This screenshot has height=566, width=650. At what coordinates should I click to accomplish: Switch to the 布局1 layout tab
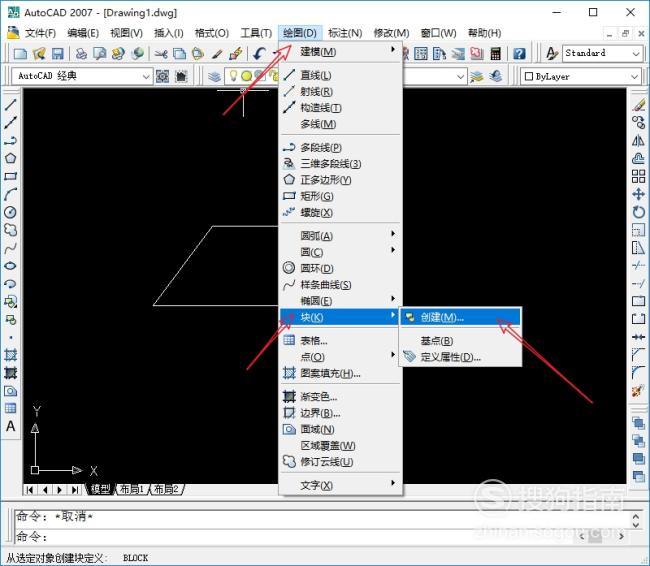(131, 489)
